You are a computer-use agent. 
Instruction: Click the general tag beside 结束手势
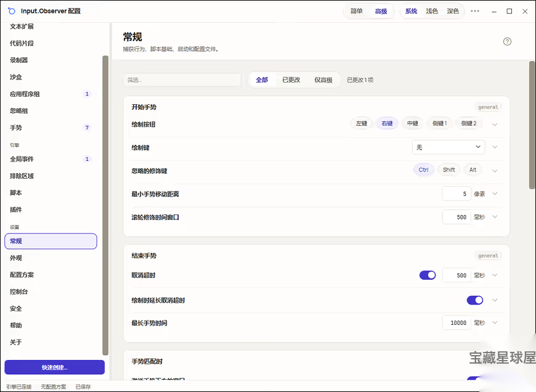[488, 256]
